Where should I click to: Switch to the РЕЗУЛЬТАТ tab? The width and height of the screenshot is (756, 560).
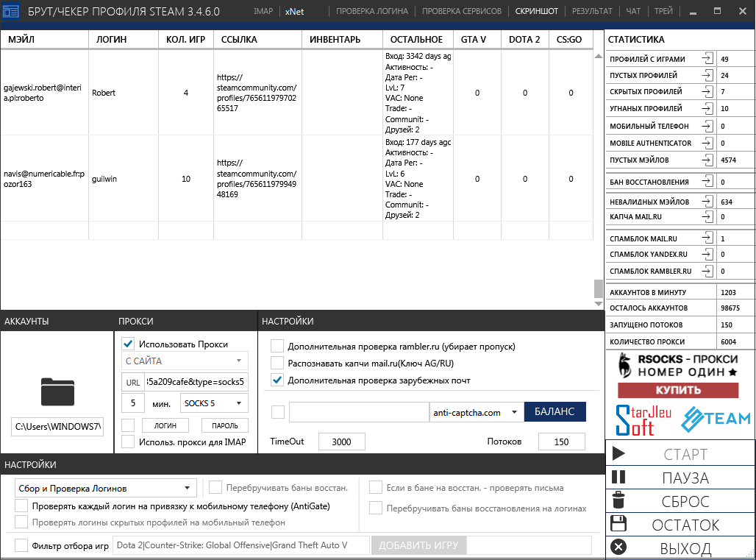(592, 11)
